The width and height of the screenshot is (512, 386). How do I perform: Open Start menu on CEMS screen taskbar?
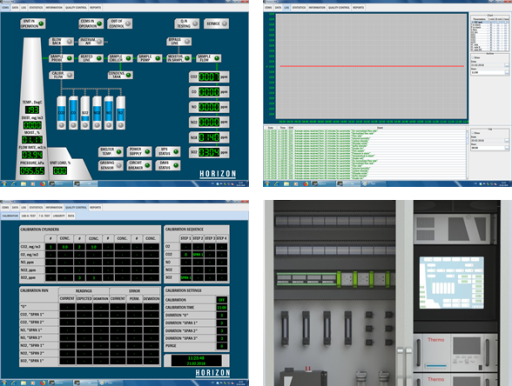coord(4,184)
